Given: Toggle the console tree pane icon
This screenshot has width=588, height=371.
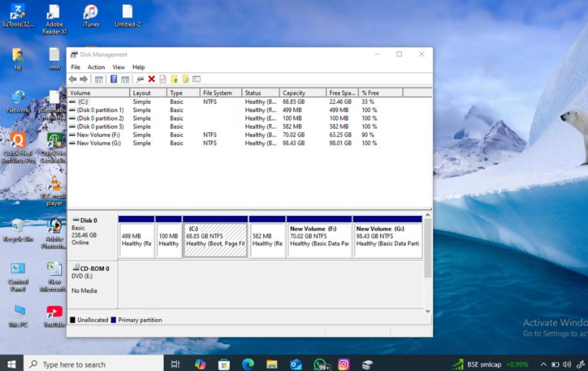Looking at the screenshot, I should point(99,79).
